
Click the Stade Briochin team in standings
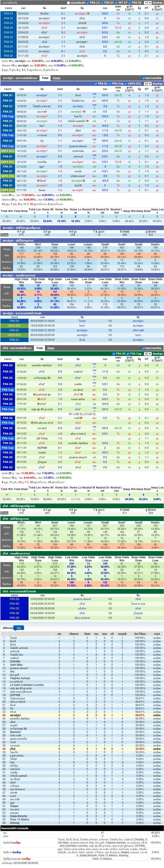click(19, 816)
